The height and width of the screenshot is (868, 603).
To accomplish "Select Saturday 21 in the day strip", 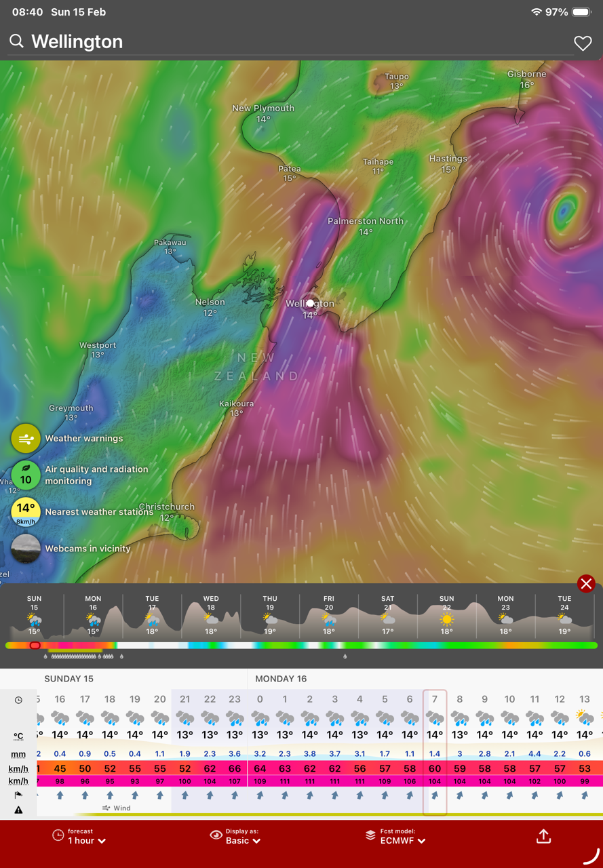I will [387, 615].
